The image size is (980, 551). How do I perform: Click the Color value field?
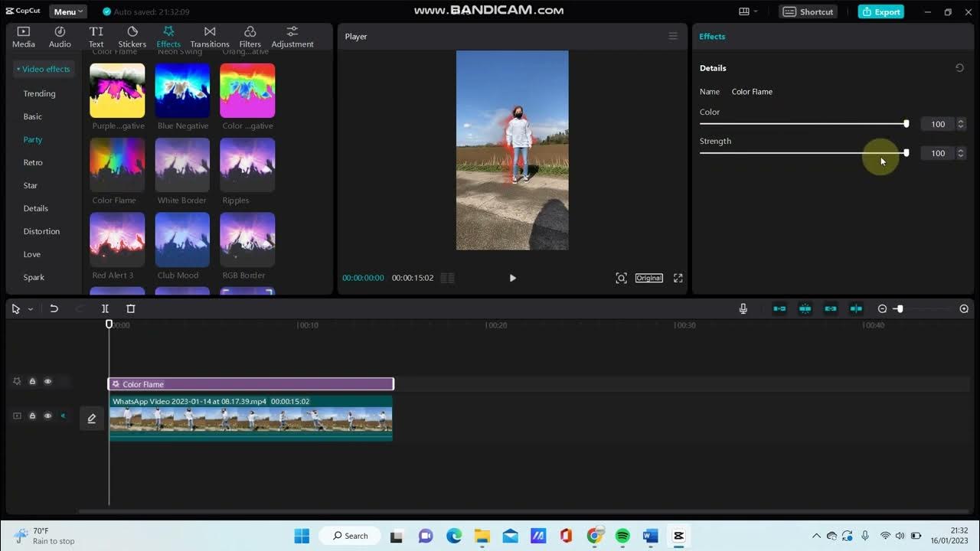[x=938, y=124]
